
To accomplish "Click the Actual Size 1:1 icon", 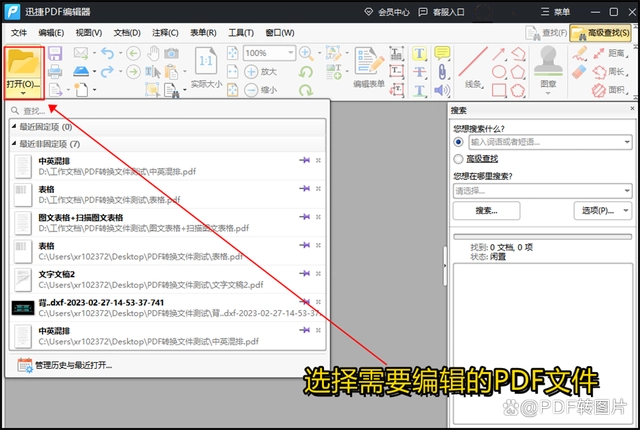I will coord(206,61).
